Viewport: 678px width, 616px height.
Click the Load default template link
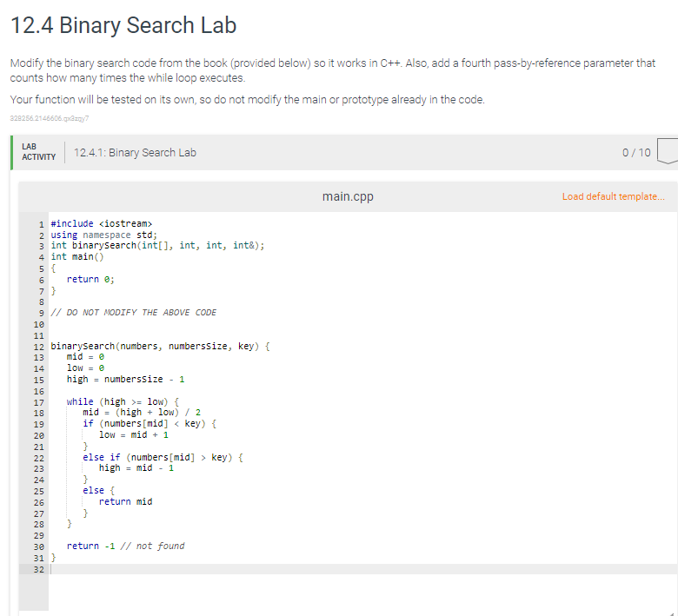613,196
